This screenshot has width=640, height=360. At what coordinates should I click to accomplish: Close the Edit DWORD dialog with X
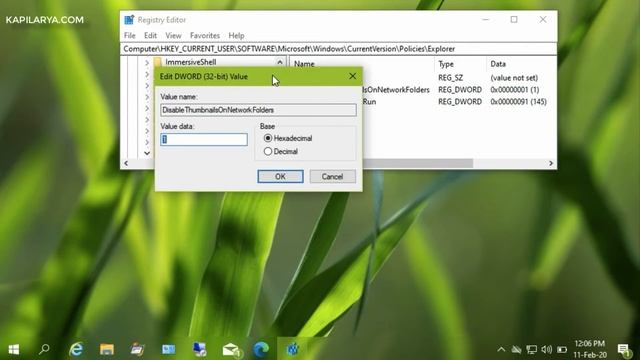[352, 76]
